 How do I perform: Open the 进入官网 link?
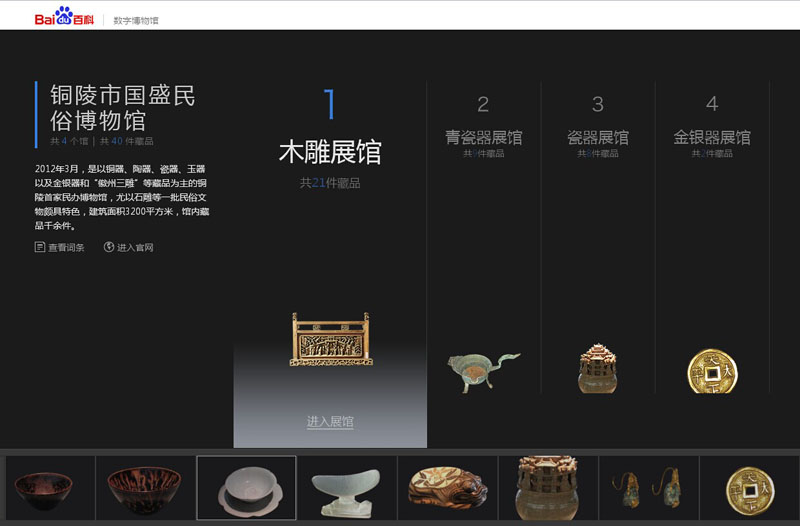click(x=135, y=247)
